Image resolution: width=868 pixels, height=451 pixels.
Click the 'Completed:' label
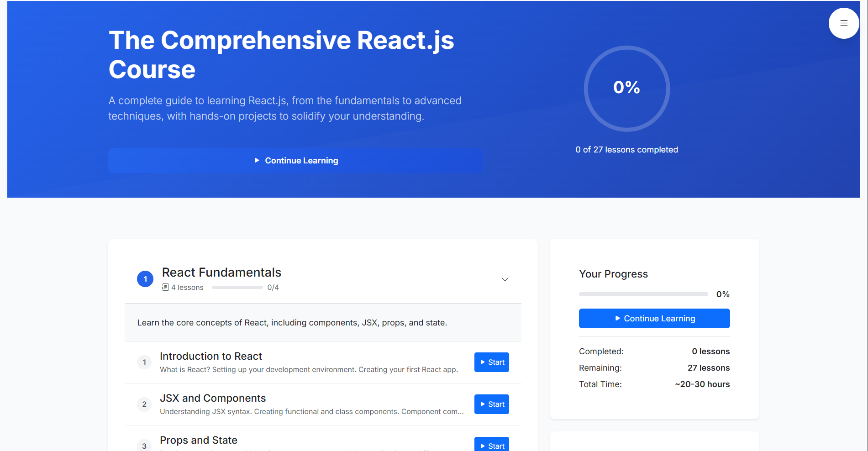point(601,351)
